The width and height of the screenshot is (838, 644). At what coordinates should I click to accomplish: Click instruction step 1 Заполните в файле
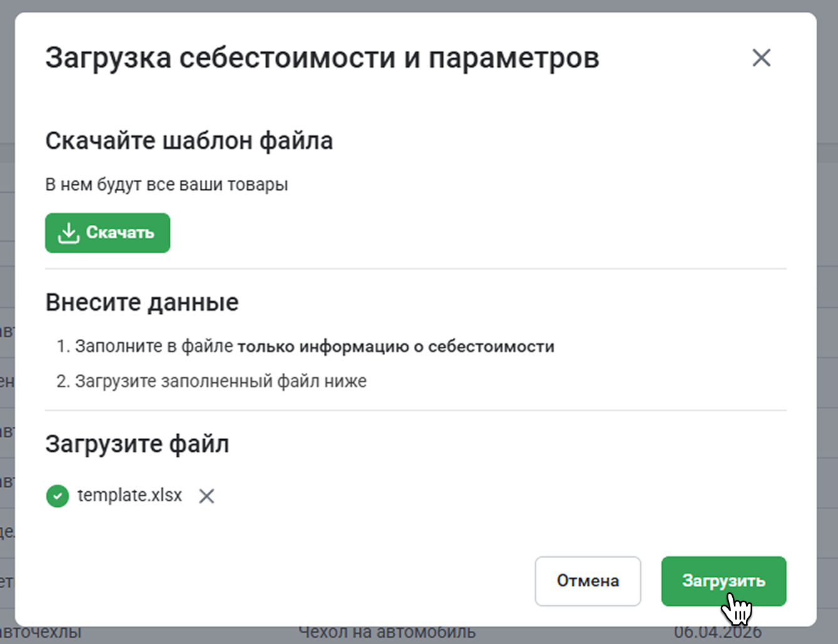[153, 346]
